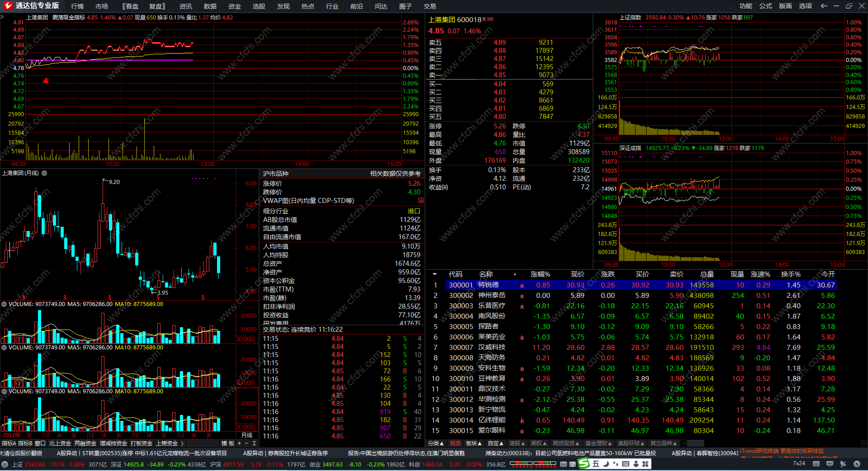Select the 自选 tab
The height and width of the screenshot is (471, 868).
455,443
